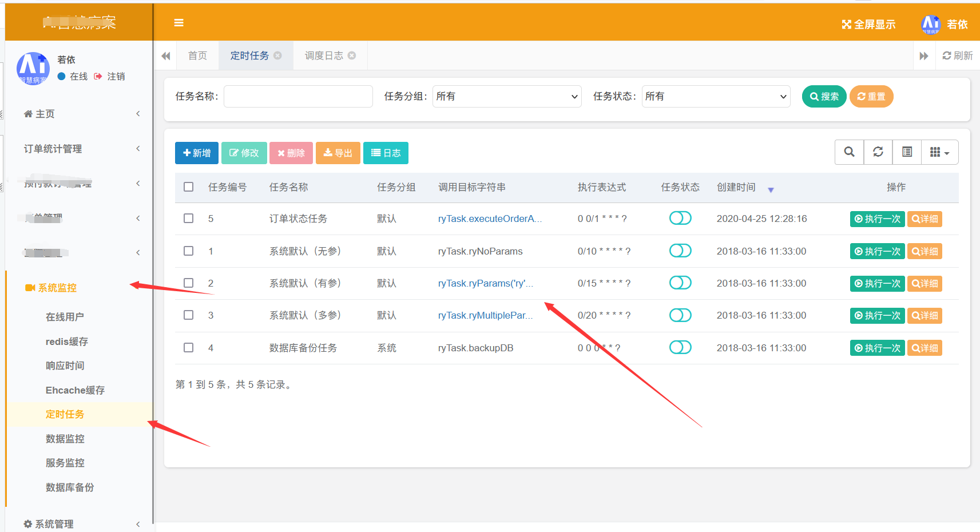The width and height of the screenshot is (980, 532).
Task: Open the 任务分组 dropdown
Action: coord(506,96)
